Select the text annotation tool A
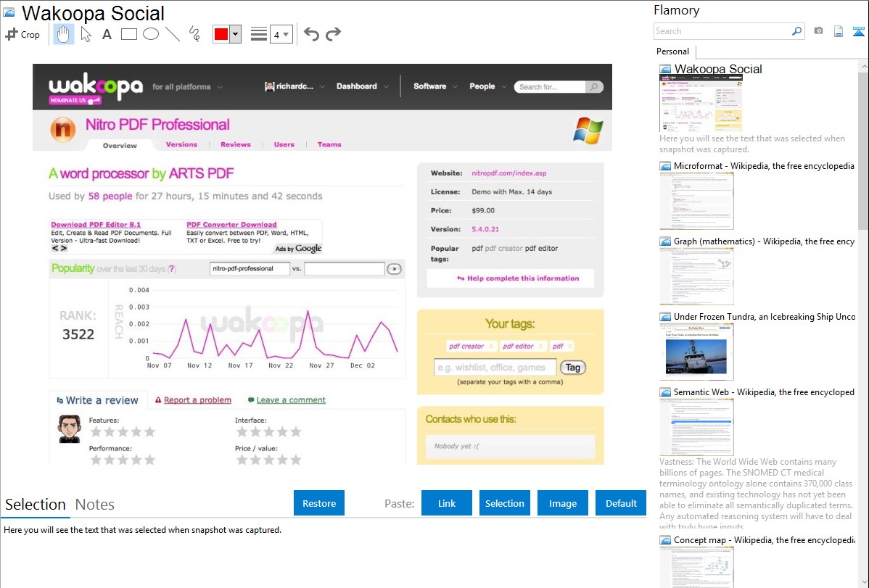This screenshot has width=869, height=588. point(107,34)
